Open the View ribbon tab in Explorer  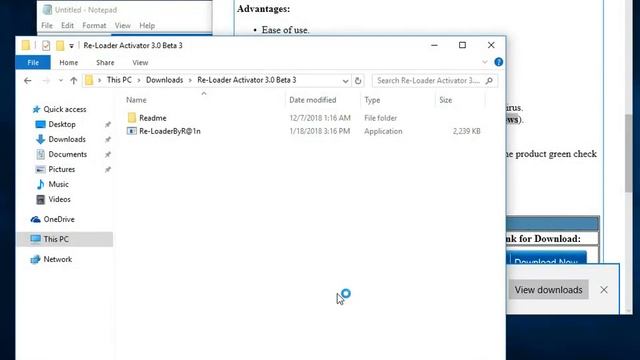tap(140, 62)
